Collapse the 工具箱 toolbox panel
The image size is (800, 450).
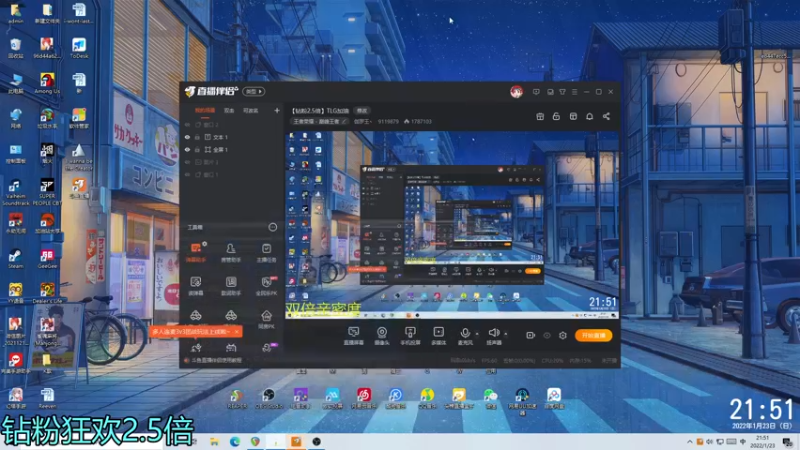pyautogui.click(x=272, y=227)
